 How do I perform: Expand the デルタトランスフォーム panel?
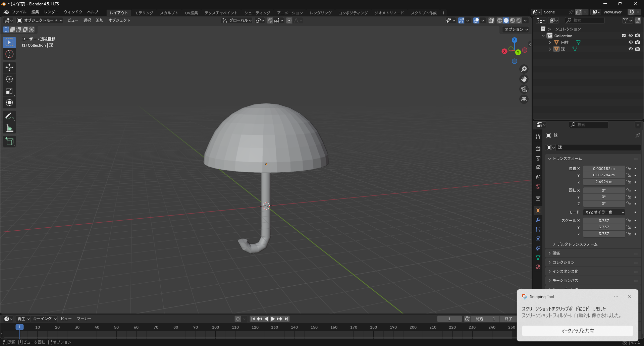click(577, 244)
